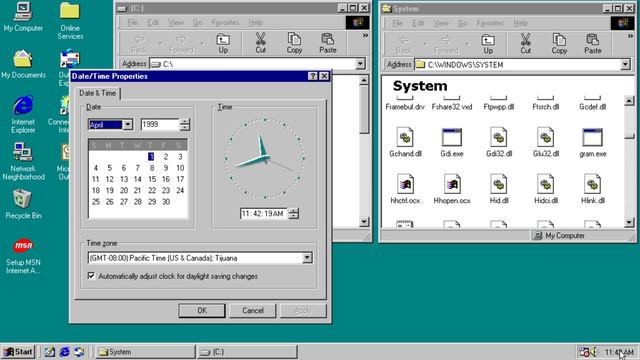This screenshot has width=640, height=360.
Task: Click the time spinner arrows beside 11:42:19 AM
Action: click(x=293, y=213)
